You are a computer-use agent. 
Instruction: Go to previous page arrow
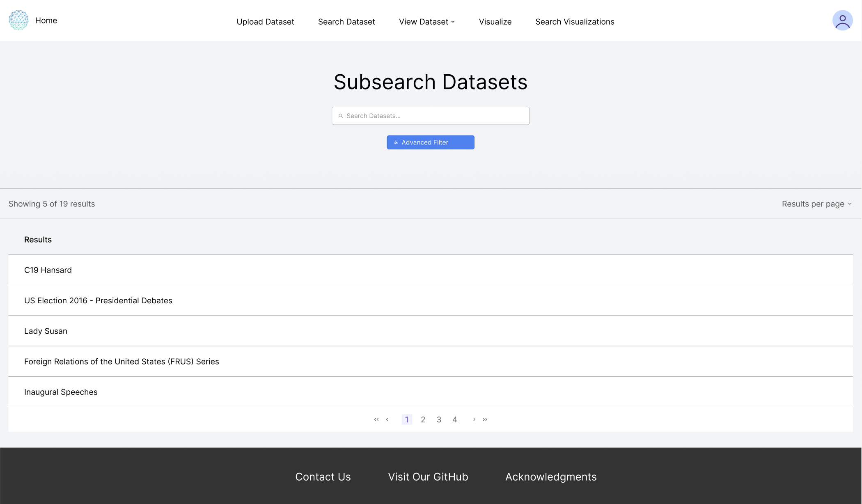pos(387,419)
